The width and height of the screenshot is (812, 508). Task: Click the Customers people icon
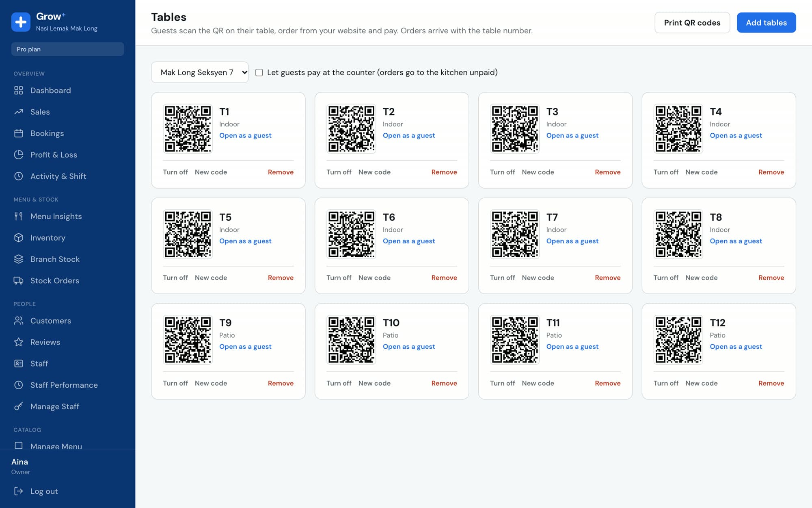click(x=19, y=321)
